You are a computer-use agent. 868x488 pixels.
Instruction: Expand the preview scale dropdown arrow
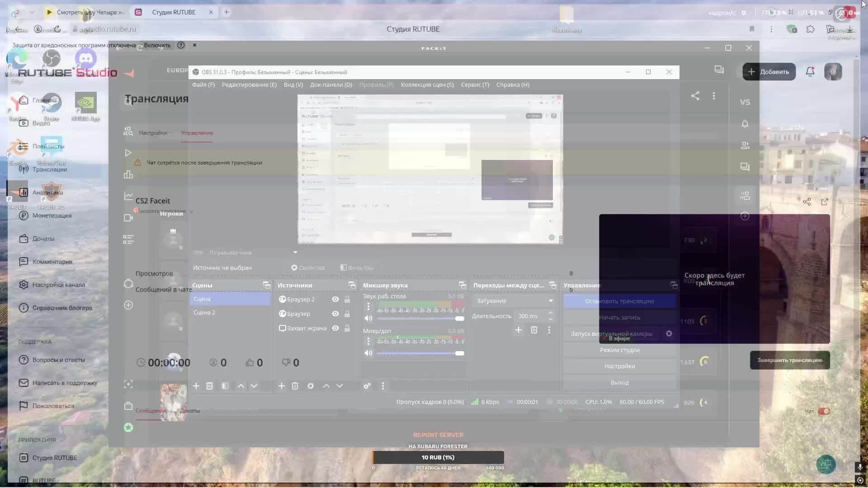point(295,253)
